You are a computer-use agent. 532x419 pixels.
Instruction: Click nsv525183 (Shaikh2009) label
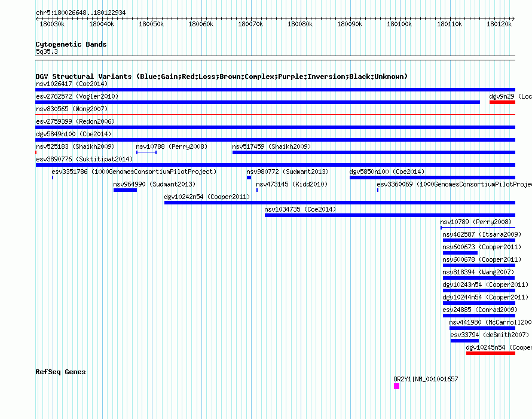[x=75, y=146]
